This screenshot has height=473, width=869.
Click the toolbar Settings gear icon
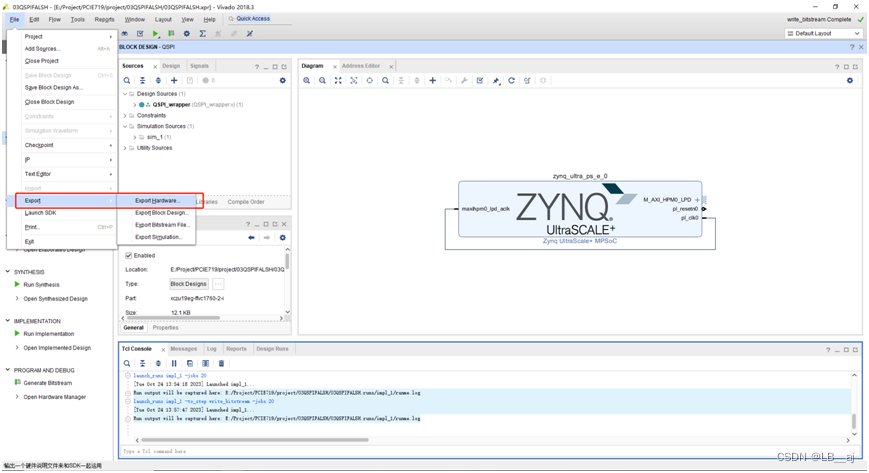pos(187,34)
